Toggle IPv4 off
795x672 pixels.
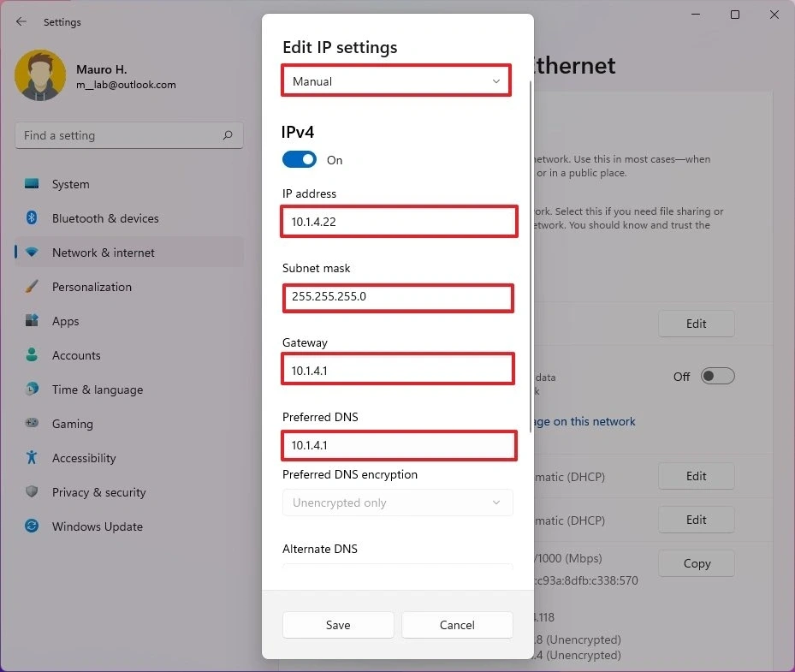(x=299, y=159)
